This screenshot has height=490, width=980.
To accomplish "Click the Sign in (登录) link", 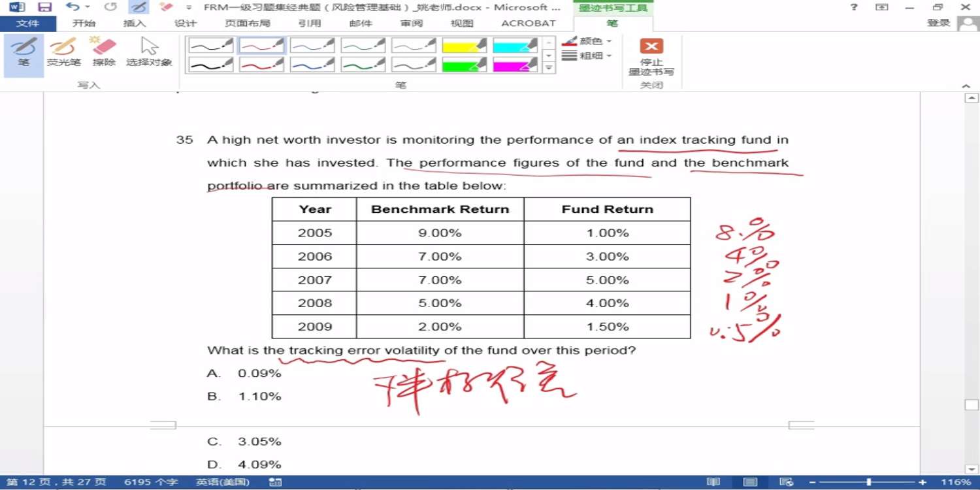I will tap(939, 24).
